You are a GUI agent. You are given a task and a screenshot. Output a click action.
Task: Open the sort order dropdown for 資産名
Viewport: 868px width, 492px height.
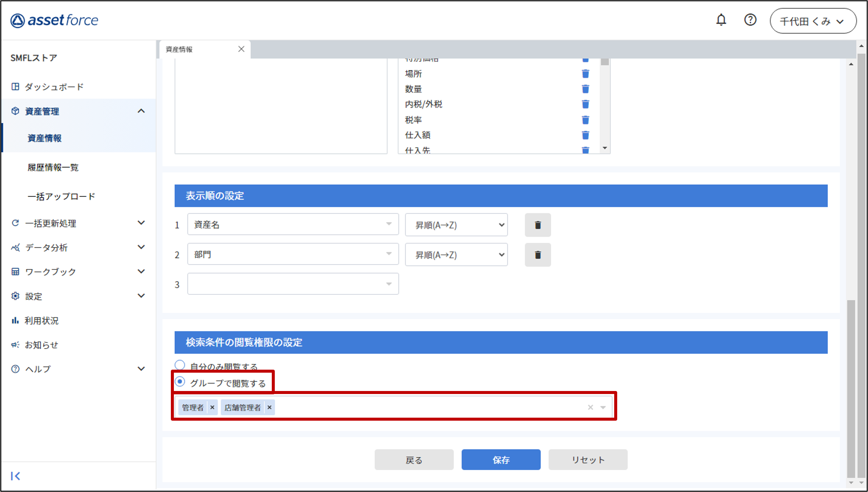click(456, 225)
